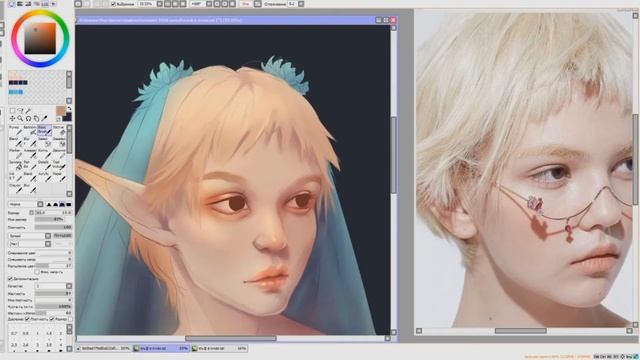
Task: Switch to the highlighted middle document tab
Action: [161, 349]
